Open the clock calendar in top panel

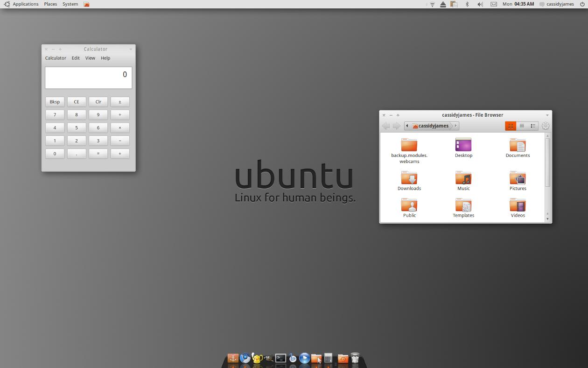pos(518,4)
